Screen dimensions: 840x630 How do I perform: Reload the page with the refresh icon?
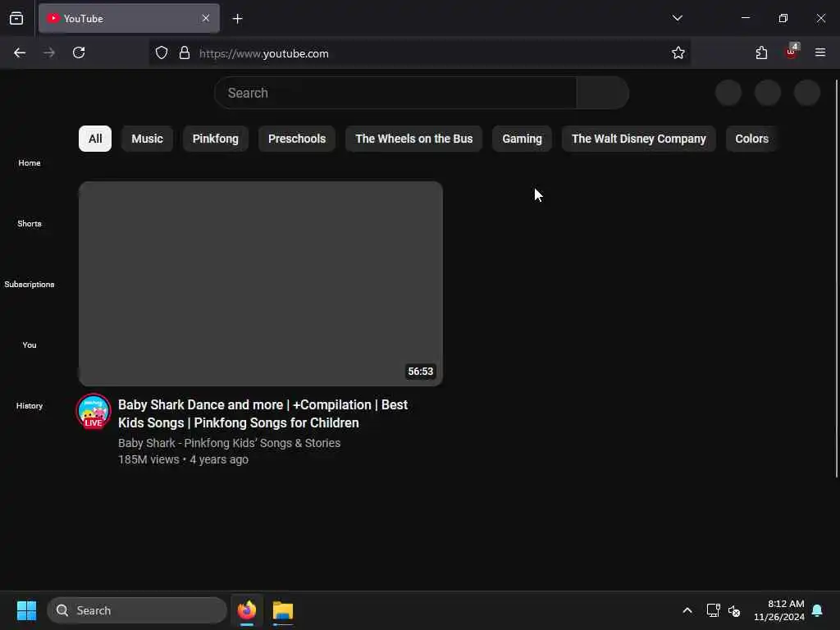tap(79, 53)
